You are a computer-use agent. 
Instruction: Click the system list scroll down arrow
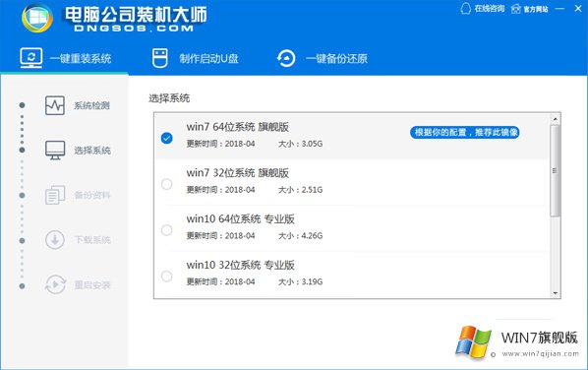(555, 293)
